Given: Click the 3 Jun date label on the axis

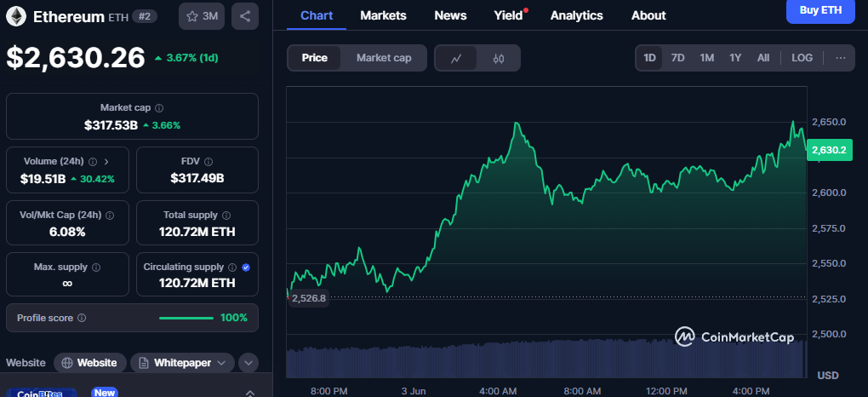Looking at the screenshot, I should 413,391.
